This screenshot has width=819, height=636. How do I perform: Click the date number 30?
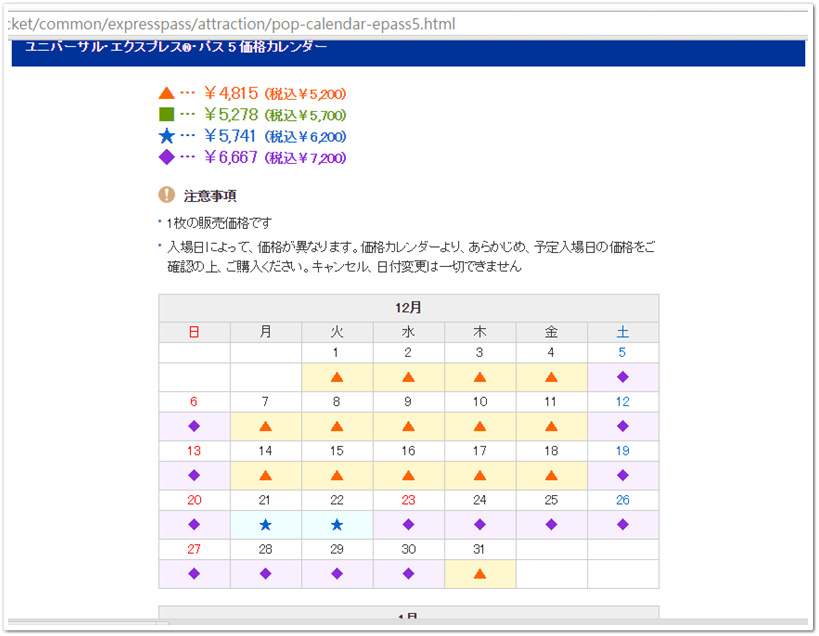408,549
